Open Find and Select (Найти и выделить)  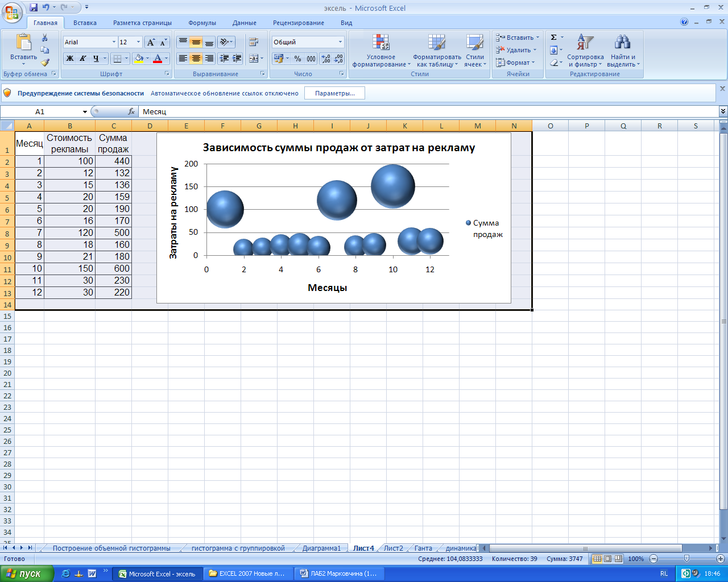click(x=623, y=50)
